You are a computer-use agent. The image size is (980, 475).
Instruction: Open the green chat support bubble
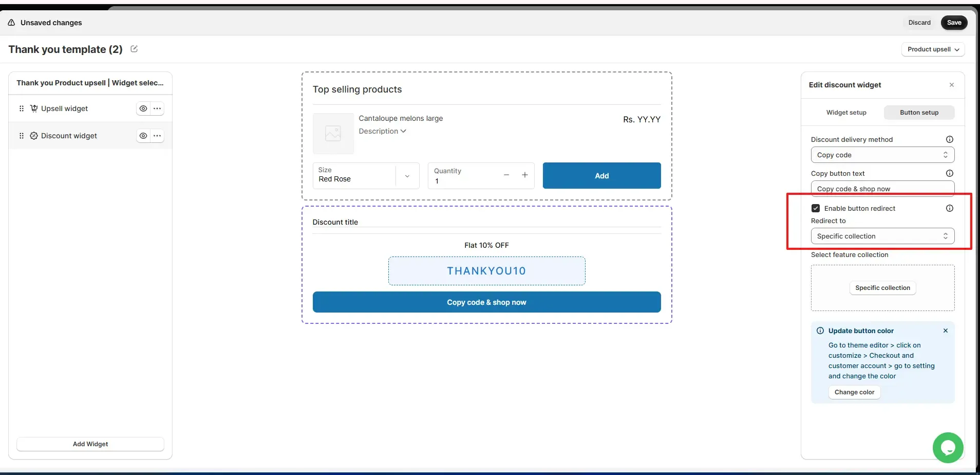(x=948, y=447)
